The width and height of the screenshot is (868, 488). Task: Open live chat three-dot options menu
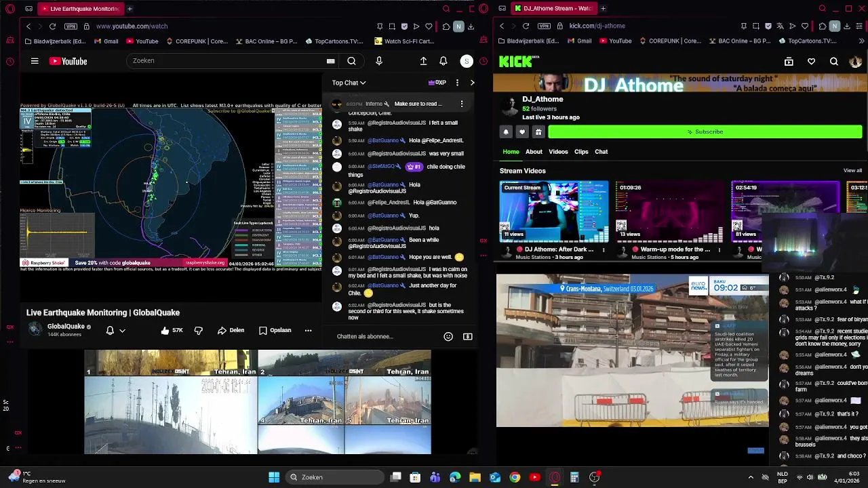457,83
